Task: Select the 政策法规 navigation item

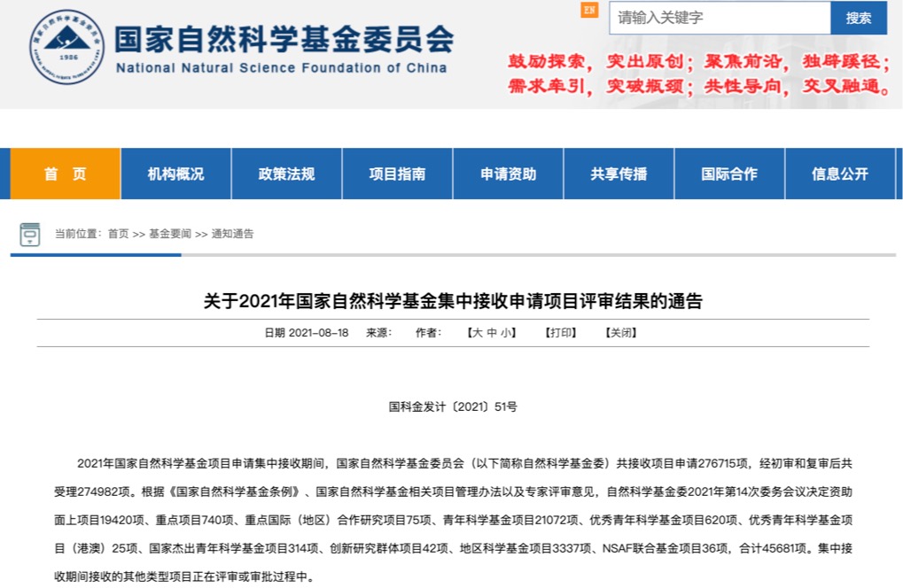Action: (x=286, y=174)
